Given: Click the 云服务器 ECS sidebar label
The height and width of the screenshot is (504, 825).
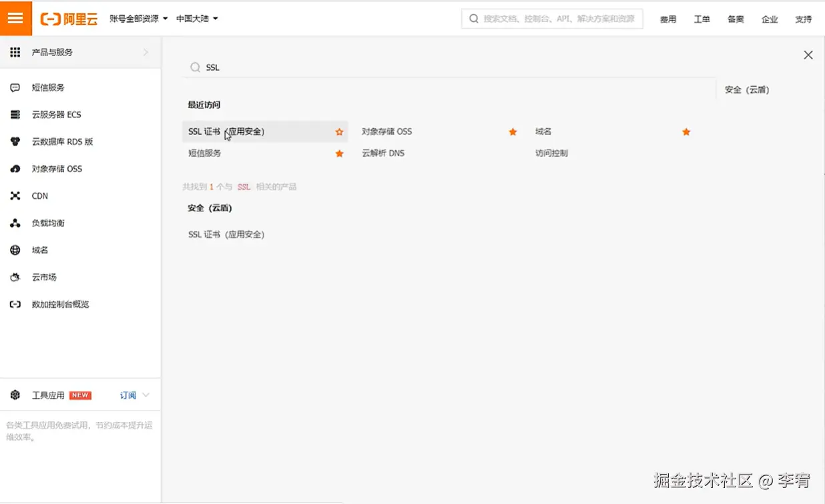Looking at the screenshot, I should [x=56, y=115].
